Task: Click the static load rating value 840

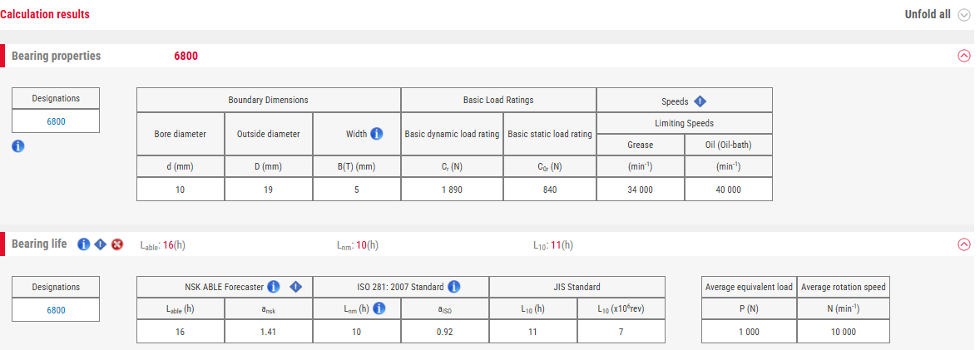Action: tap(550, 190)
